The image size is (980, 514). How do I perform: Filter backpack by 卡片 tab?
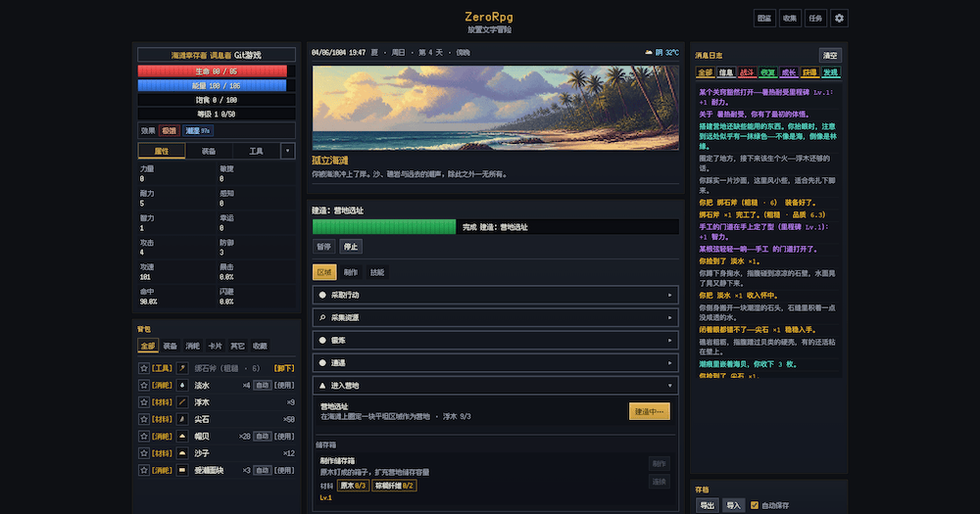215,346
